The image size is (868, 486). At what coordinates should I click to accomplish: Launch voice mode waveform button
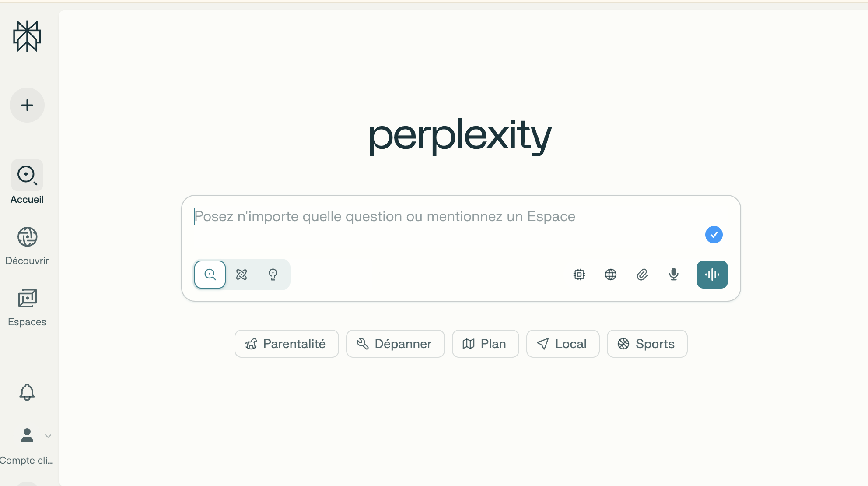[x=712, y=275]
